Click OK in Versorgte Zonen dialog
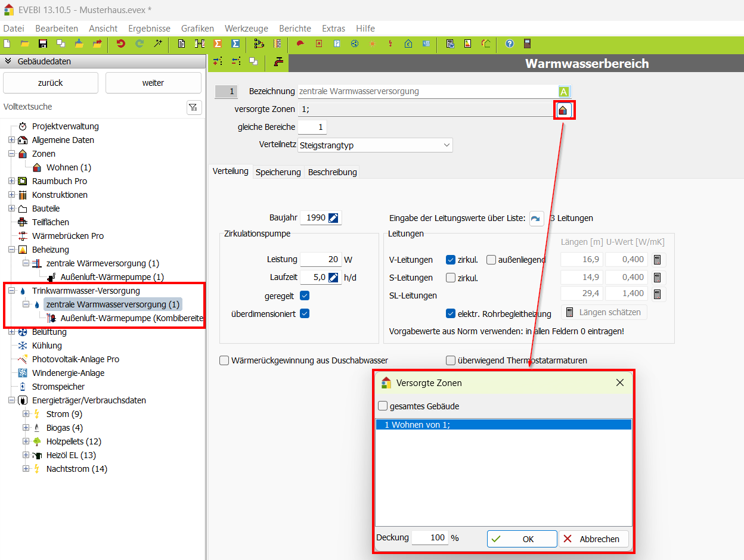The image size is (744, 560). (x=522, y=539)
